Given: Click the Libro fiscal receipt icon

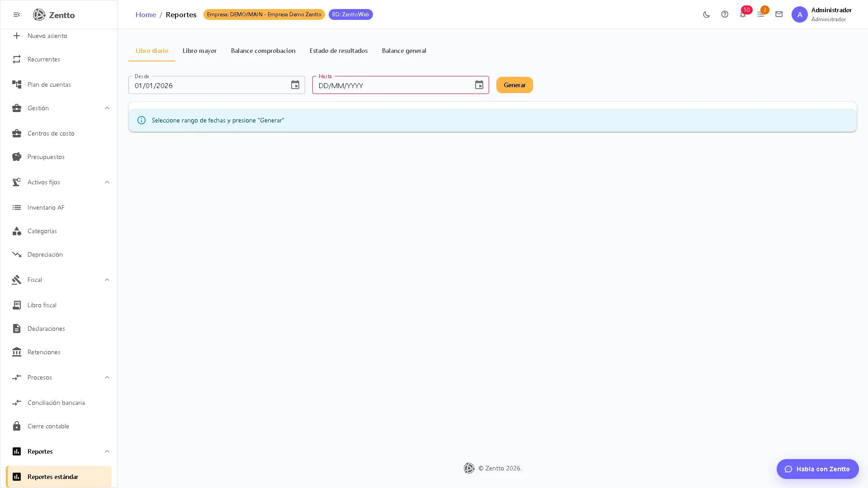Looking at the screenshot, I should coord(17,305).
